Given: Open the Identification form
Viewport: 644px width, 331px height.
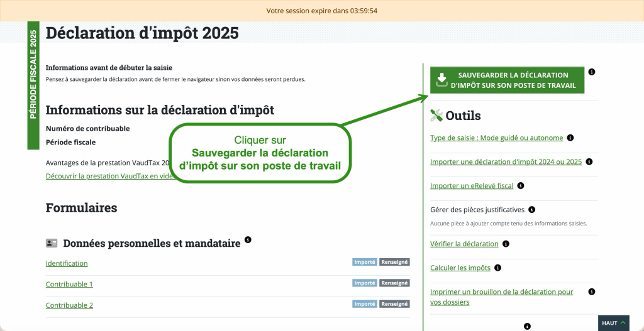Looking at the screenshot, I should [67, 263].
